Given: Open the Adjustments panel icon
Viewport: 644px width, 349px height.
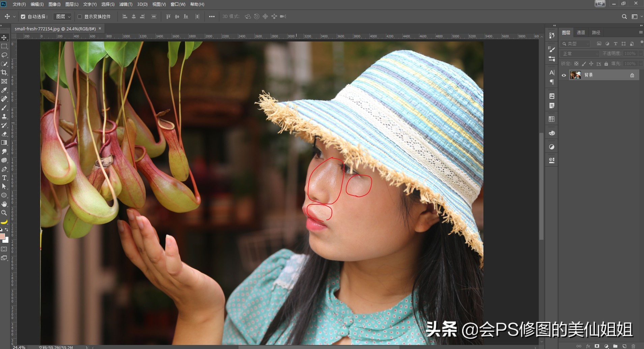Looking at the screenshot, I should (552, 147).
